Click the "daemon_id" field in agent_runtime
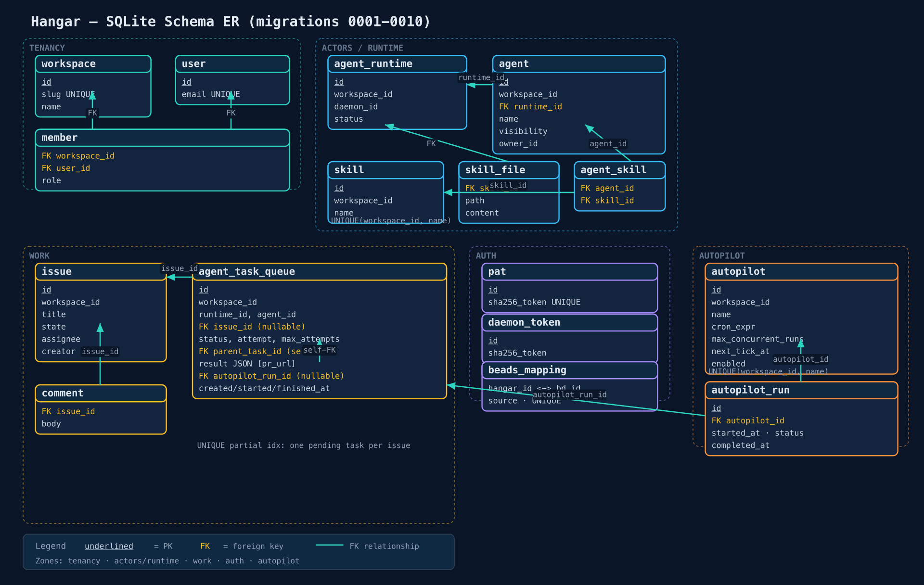This screenshot has height=585, width=924. 356,107
